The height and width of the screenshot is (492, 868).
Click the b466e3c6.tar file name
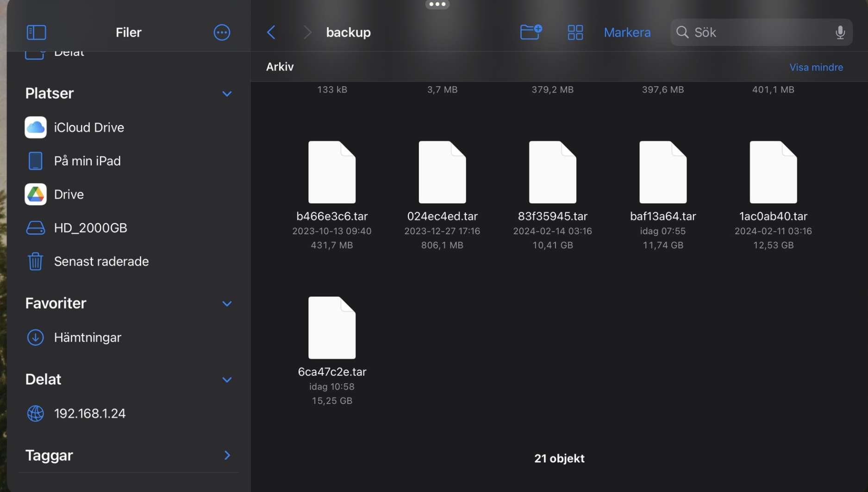pos(332,217)
